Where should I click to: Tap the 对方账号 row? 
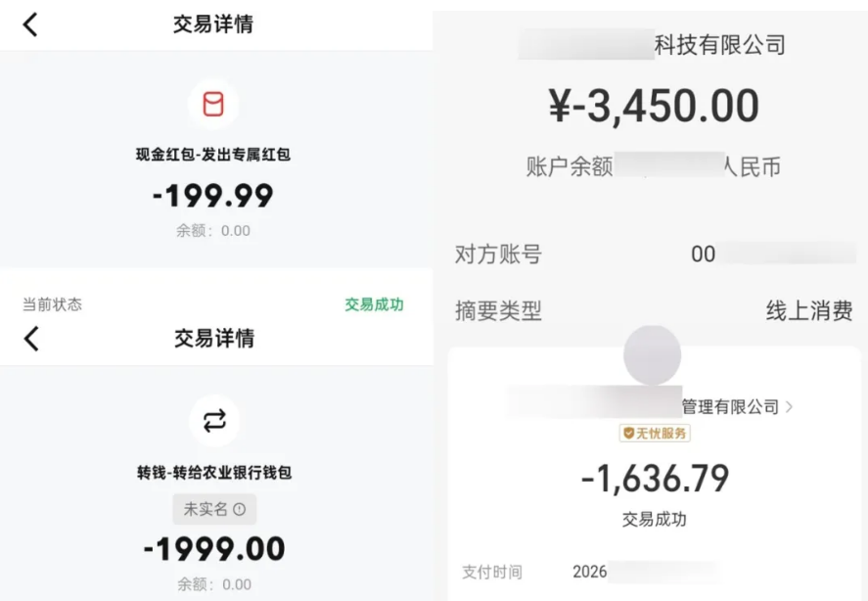[655, 254]
